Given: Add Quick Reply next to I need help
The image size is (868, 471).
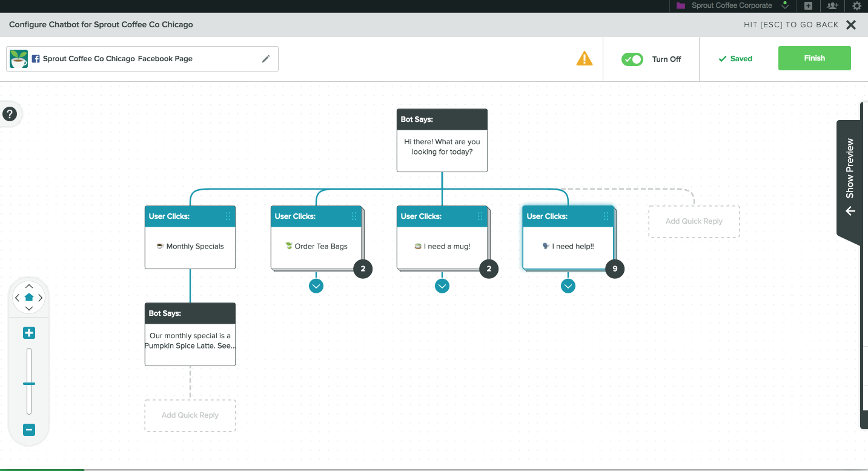Looking at the screenshot, I should pyautogui.click(x=694, y=221).
